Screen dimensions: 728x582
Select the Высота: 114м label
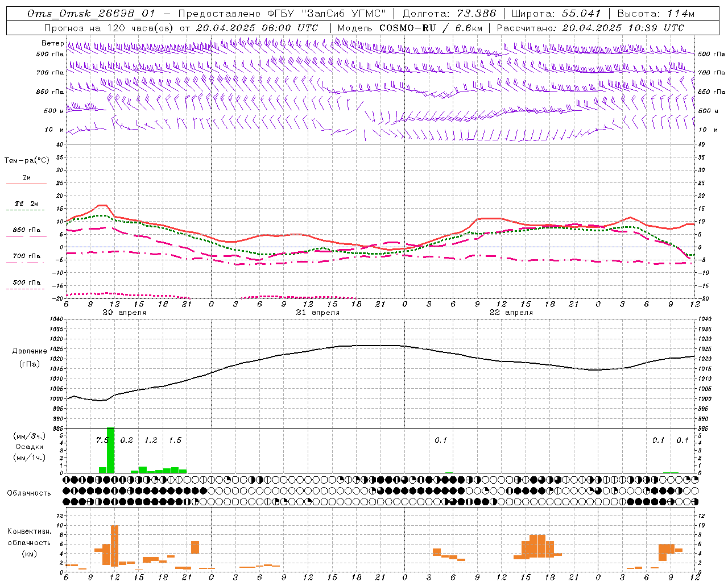[656, 14]
